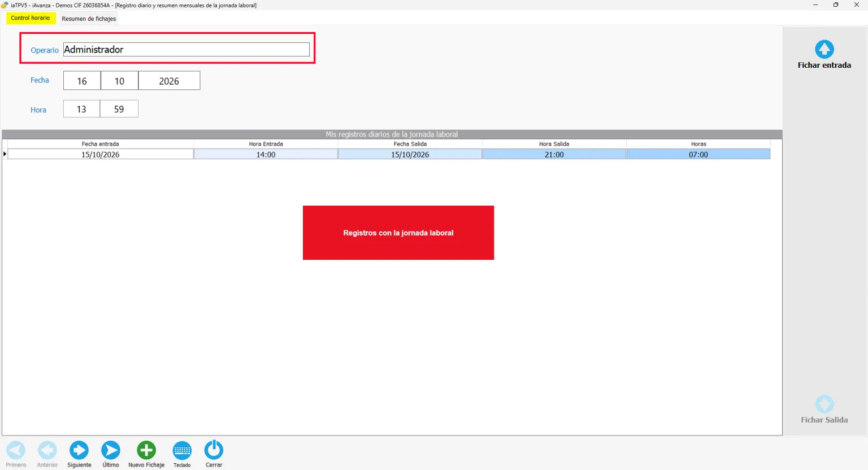Click the Operario label
The height and width of the screenshot is (470, 868).
(x=45, y=50)
